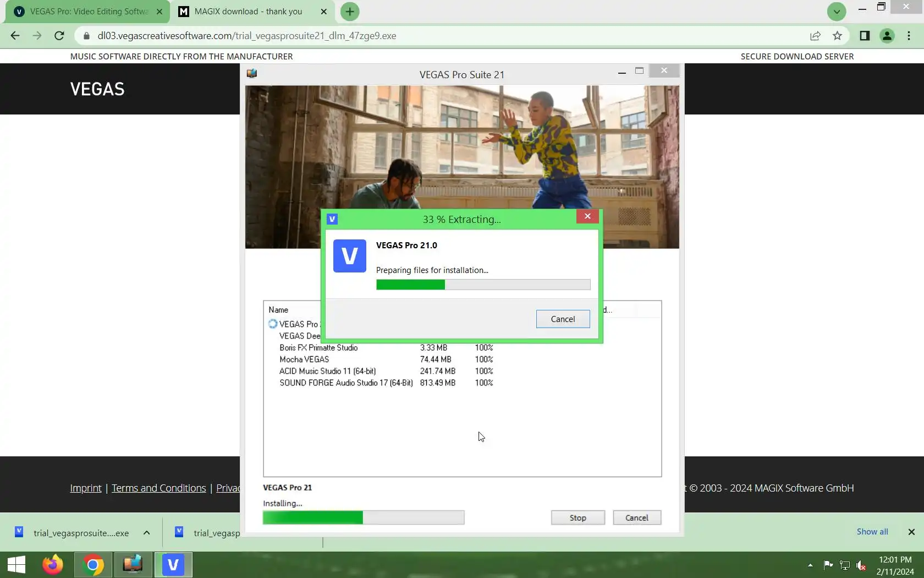Click the VEGAS Pro Suite 21 window icon
The image size is (924, 578).
(x=252, y=74)
